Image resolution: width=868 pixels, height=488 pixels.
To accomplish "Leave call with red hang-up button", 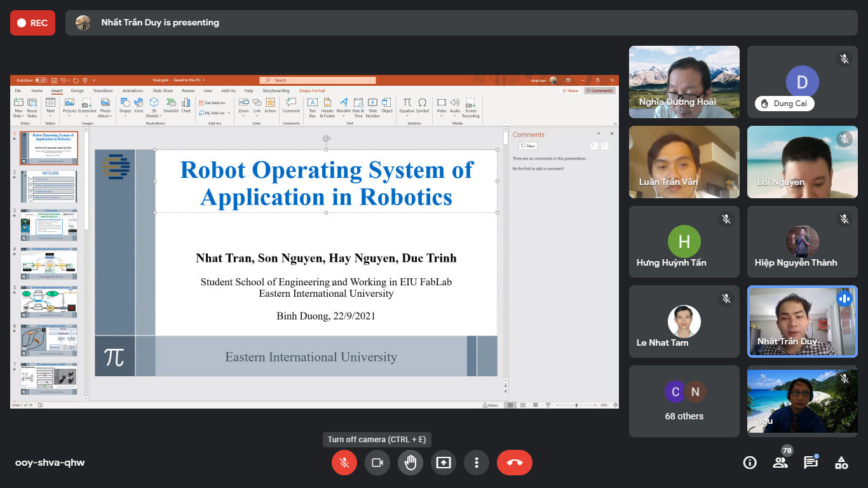I will [x=515, y=463].
